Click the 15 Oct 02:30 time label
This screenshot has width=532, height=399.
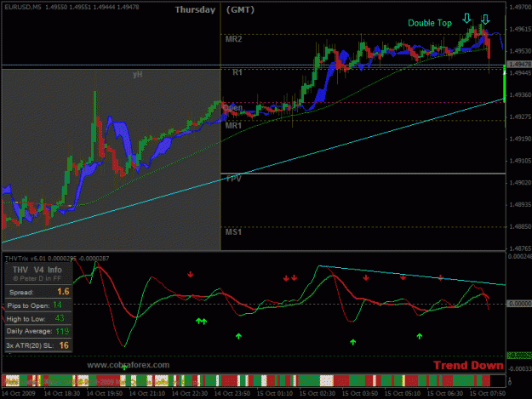point(317,394)
